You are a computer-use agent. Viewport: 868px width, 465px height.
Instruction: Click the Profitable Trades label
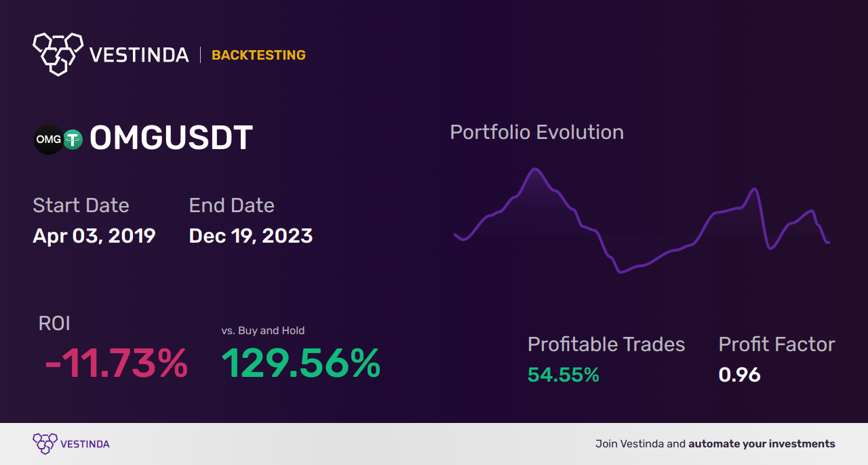(x=606, y=344)
